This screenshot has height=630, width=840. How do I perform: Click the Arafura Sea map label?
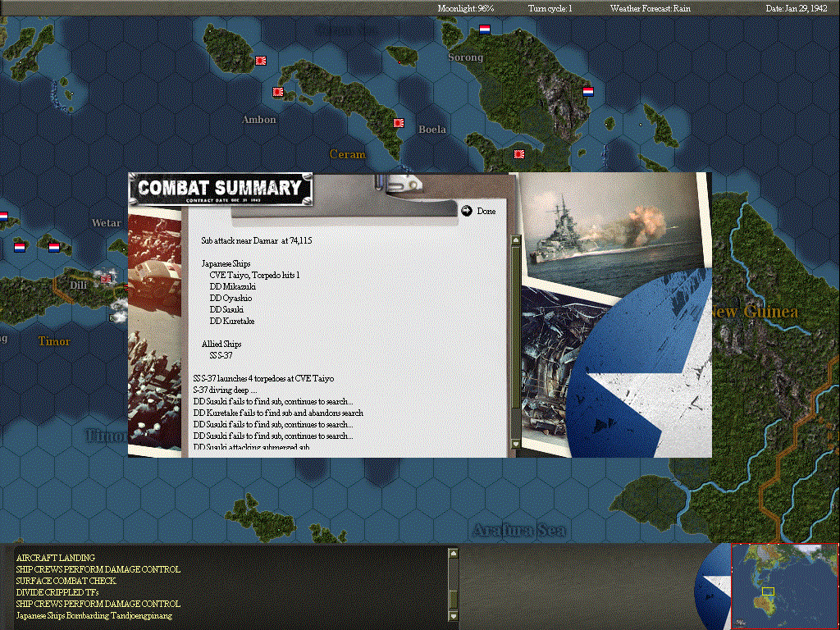click(x=518, y=531)
